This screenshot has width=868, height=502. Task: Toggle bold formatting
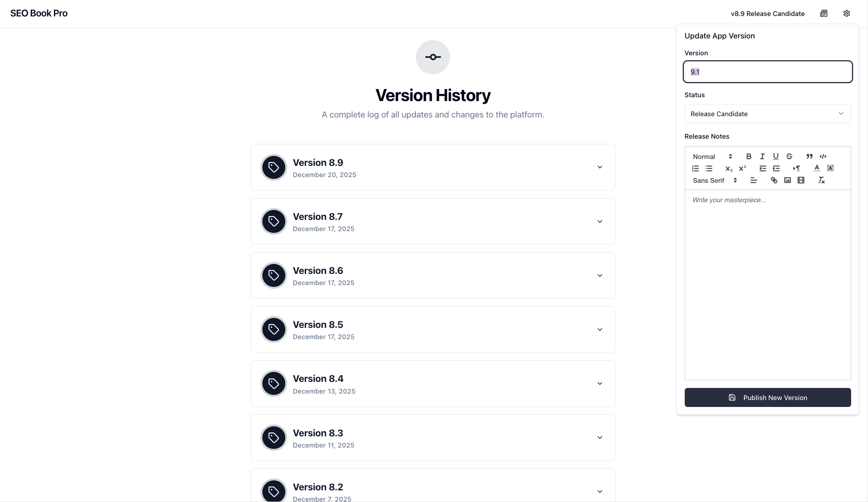point(749,156)
